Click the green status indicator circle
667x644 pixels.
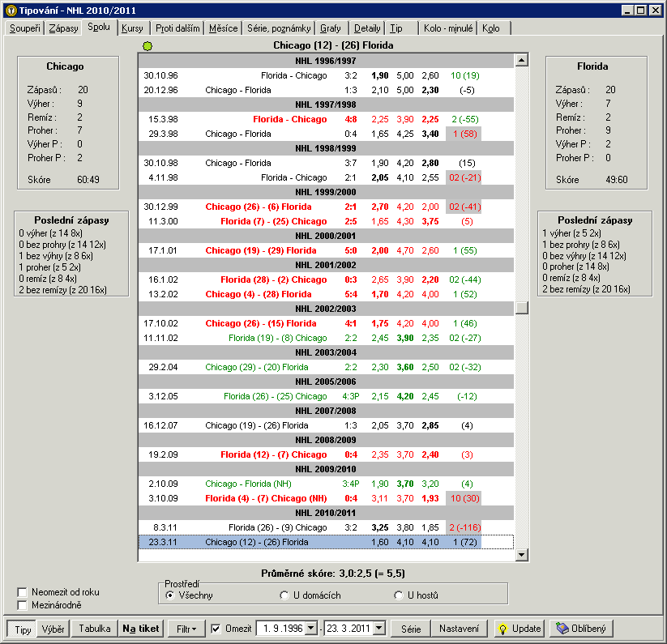(x=148, y=46)
